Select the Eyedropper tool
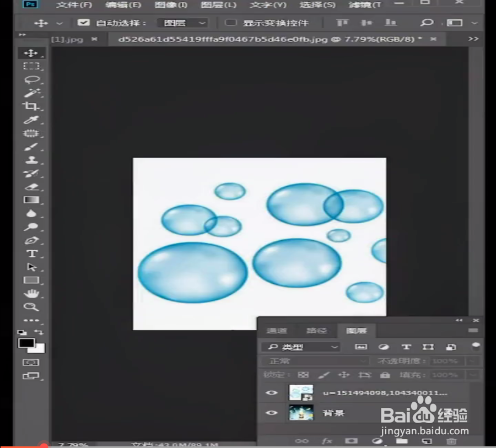This screenshot has height=448, width=496. [x=31, y=120]
